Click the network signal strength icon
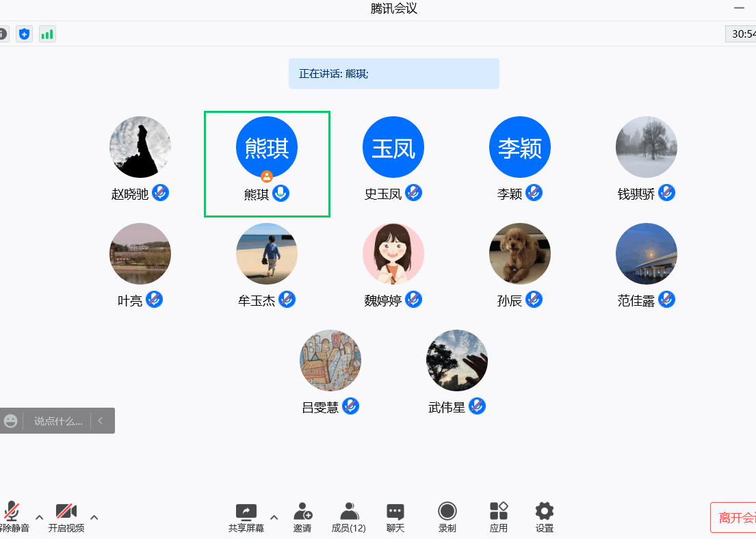The image size is (756, 539). click(47, 34)
